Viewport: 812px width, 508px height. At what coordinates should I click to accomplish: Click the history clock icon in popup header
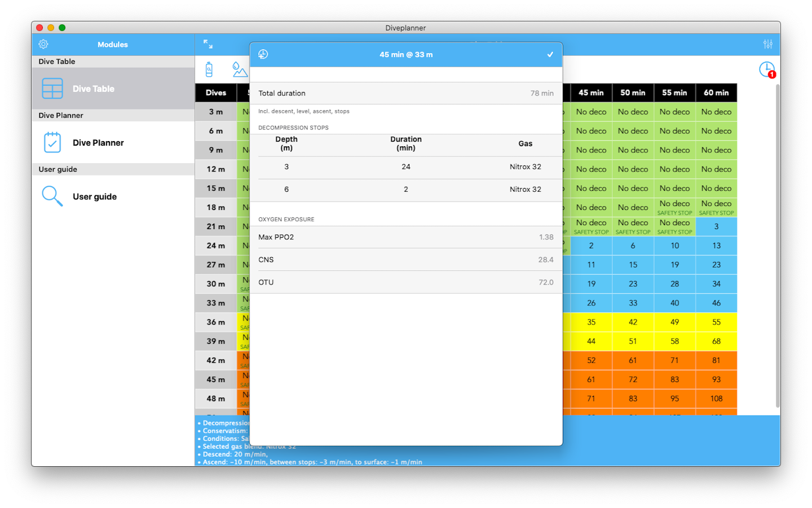pyautogui.click(x=263, y=54)
